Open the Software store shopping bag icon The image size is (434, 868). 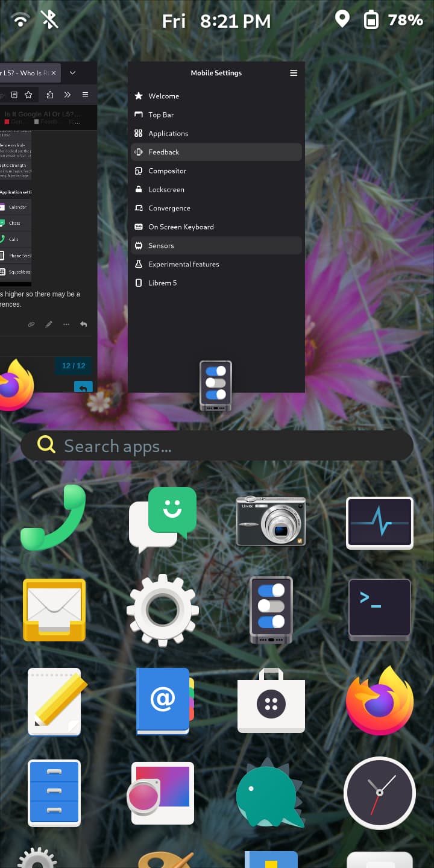271,701
